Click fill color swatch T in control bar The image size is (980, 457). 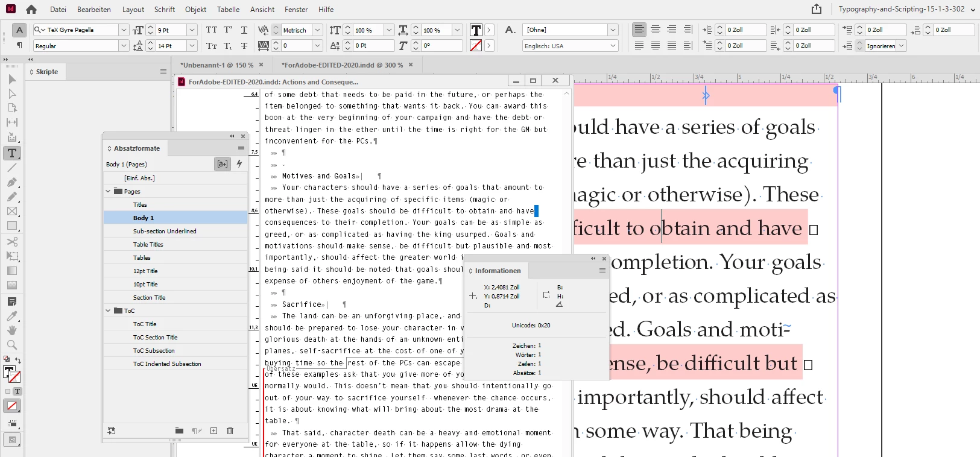pos(476,30)
